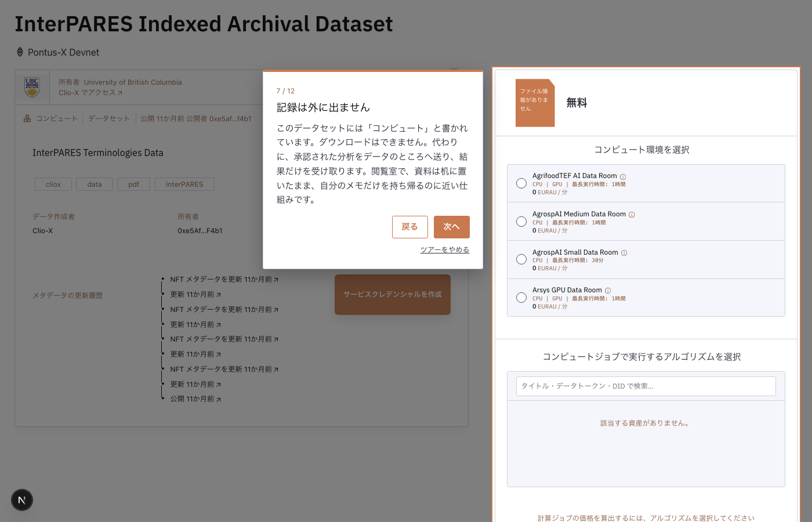Image resolution: width=812 pixels, height=522 pixels.
Task: Click the データセット label in the header
Action: tap(109, 119)
